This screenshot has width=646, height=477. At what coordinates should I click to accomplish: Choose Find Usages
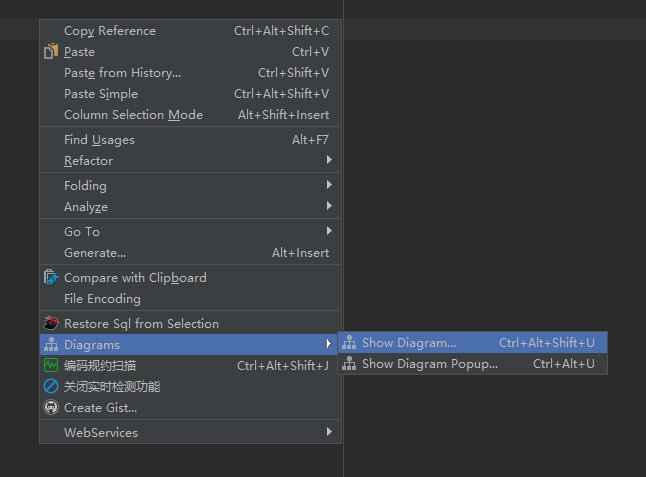tap(190, 140)
